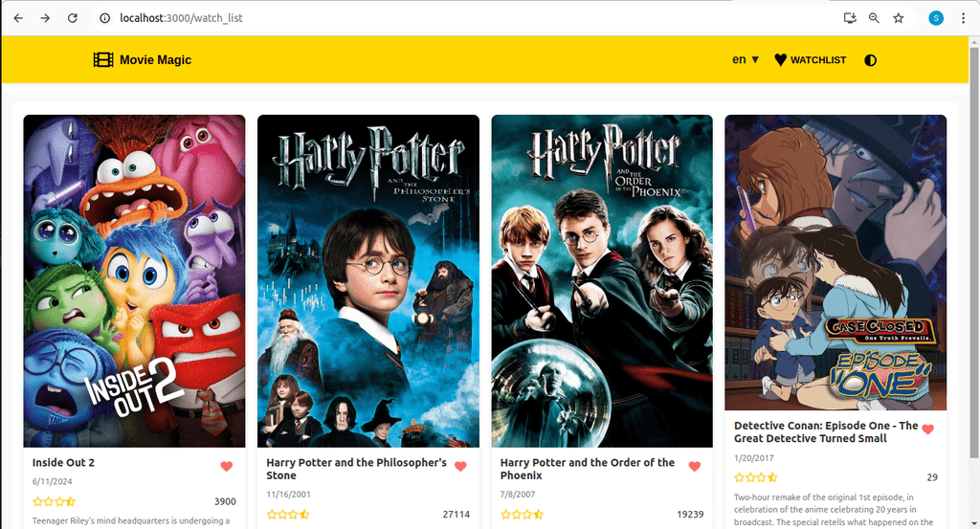Screen dimensions: 980x529
Task: Click the release date '6/11/2024'
Action: [x=53, y=481]
